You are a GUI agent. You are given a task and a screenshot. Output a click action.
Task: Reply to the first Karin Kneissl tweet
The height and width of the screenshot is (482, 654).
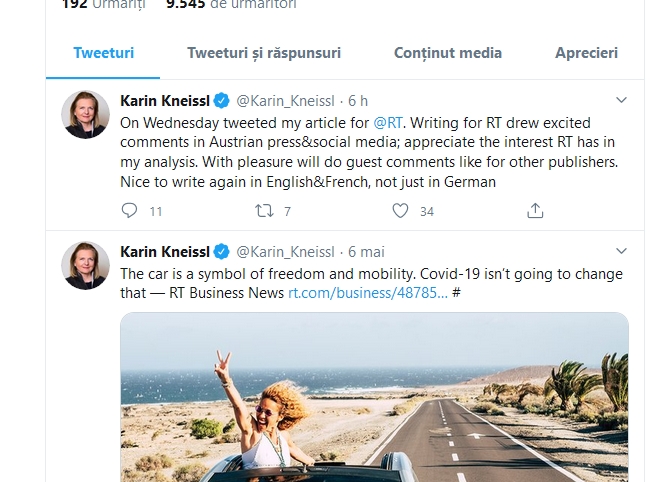click(x=129, y=210)
